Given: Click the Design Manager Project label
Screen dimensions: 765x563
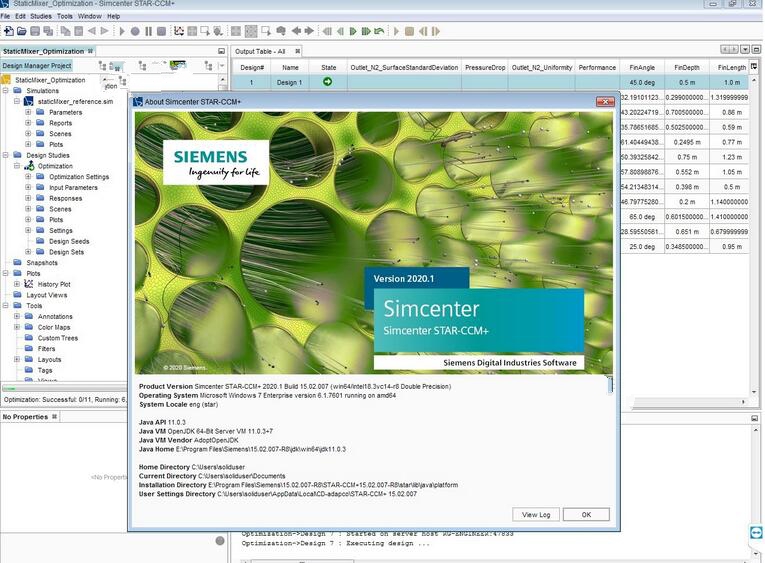Looking at the screenshot, I should point(37,65).
